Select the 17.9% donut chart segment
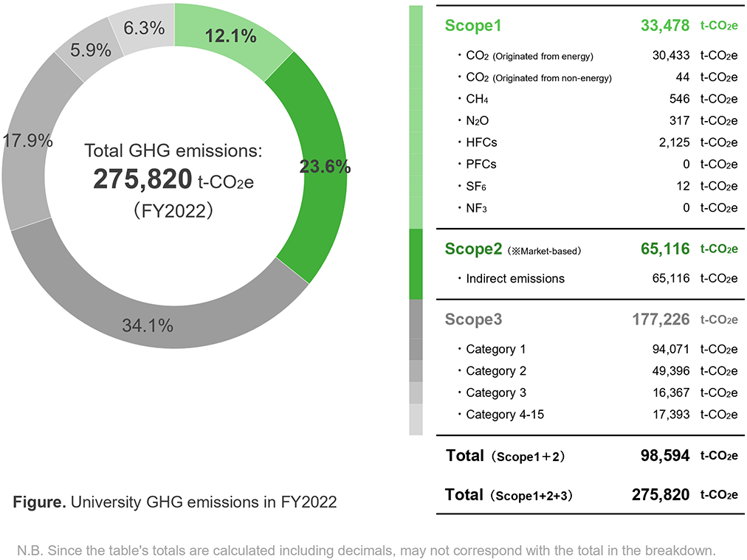747x560 pixels. pyautogui.click(x=29, y=142)
